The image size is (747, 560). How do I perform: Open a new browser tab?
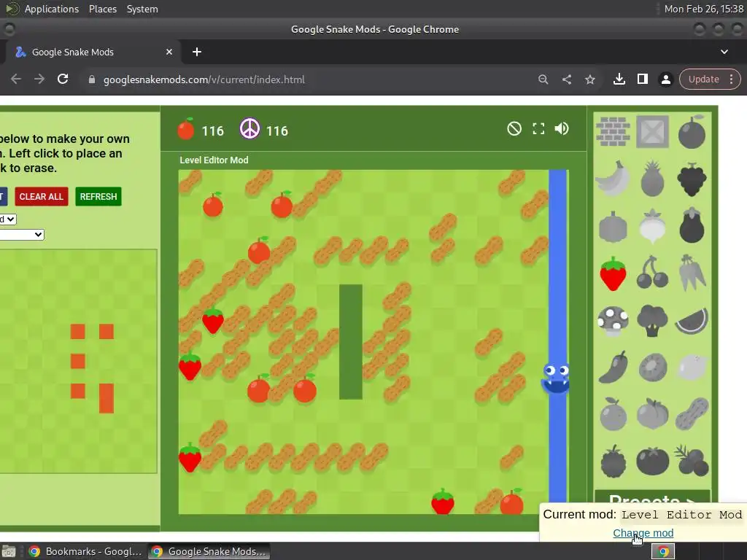(197, 52)
